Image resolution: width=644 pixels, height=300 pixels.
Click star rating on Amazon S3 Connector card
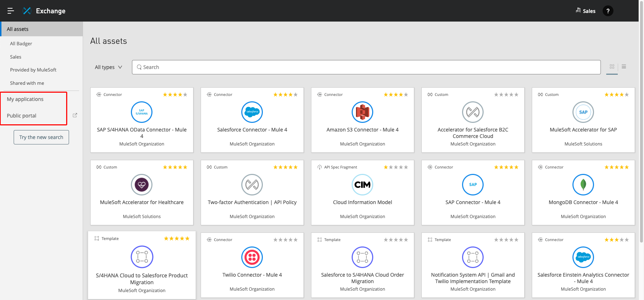tap(396, 95)
